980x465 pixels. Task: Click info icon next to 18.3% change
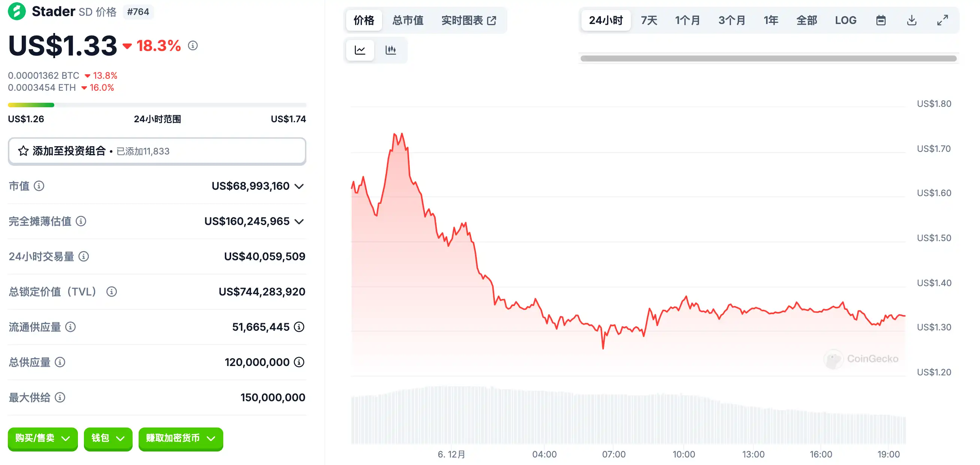pos(193,46)
